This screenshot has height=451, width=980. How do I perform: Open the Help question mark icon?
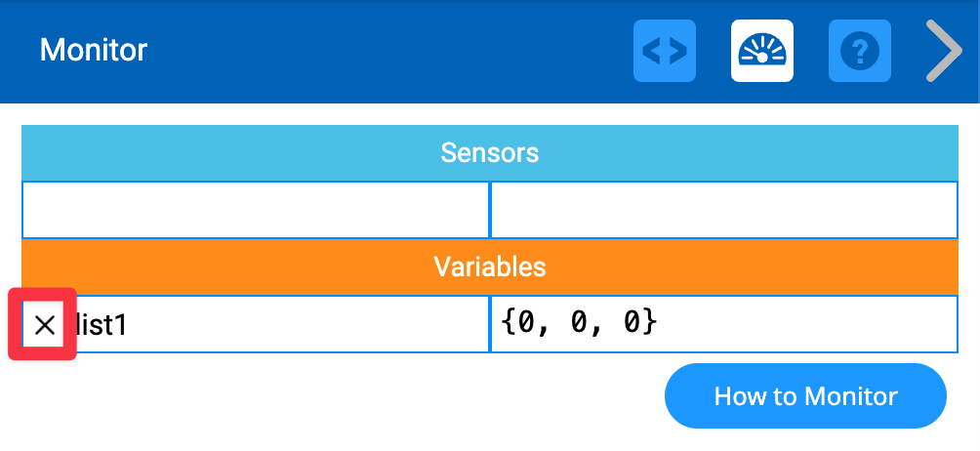(x=860, y=51)
